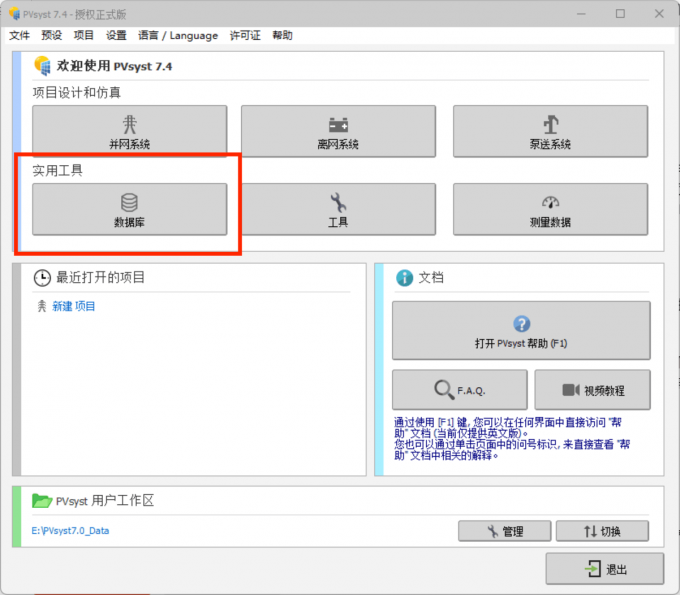
Task: Click the 项目设计和仿真 section heading
Action: [x=77, y=92]
